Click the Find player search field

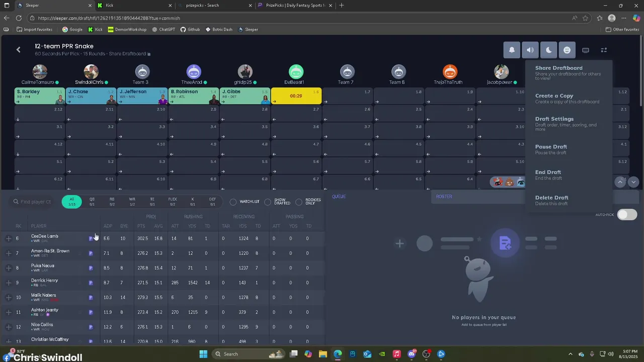[x=33, y=202]
